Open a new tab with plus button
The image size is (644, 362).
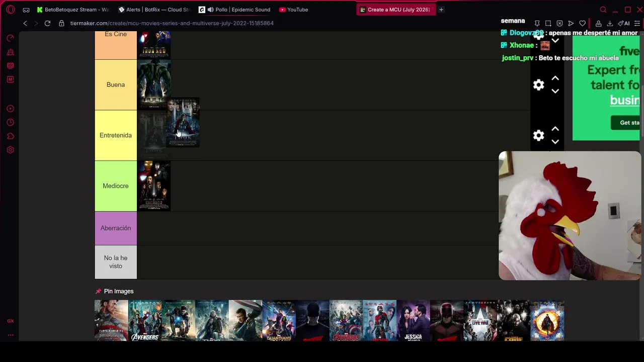click(441, 10)
